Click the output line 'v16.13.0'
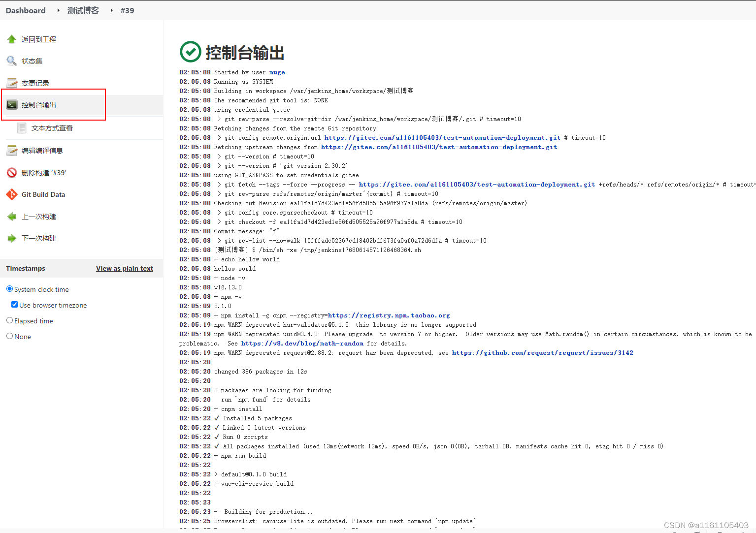 click(x=228, y=287)
